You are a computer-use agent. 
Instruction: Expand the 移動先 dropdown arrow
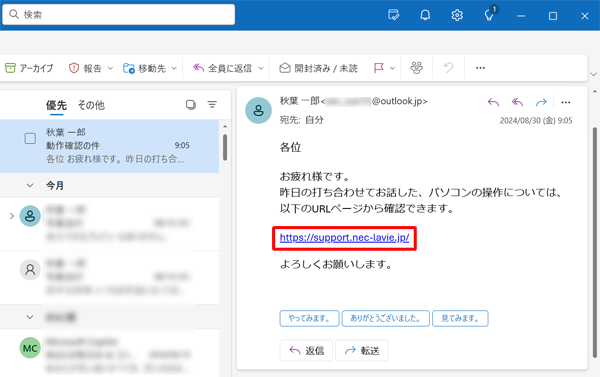pos(174,69)
